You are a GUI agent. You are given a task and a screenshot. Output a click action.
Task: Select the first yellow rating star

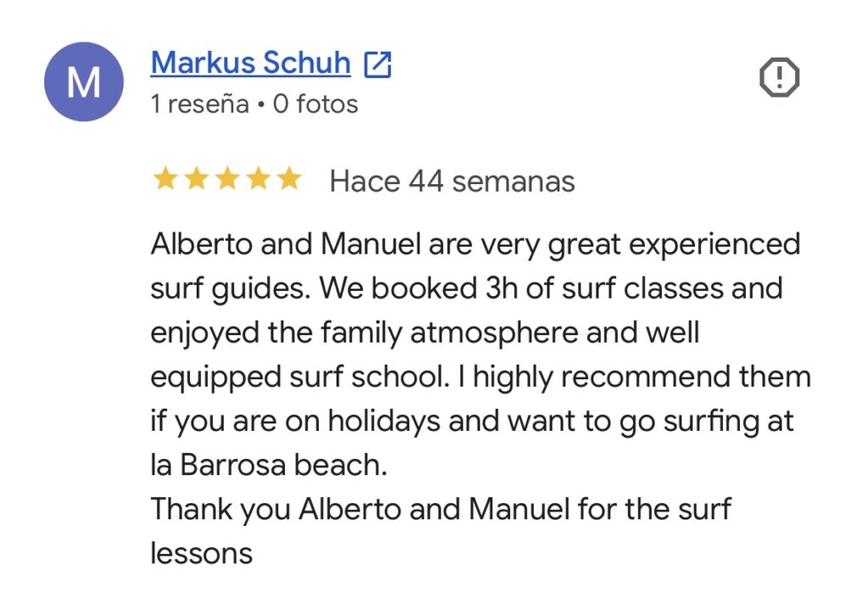[165, 180]
